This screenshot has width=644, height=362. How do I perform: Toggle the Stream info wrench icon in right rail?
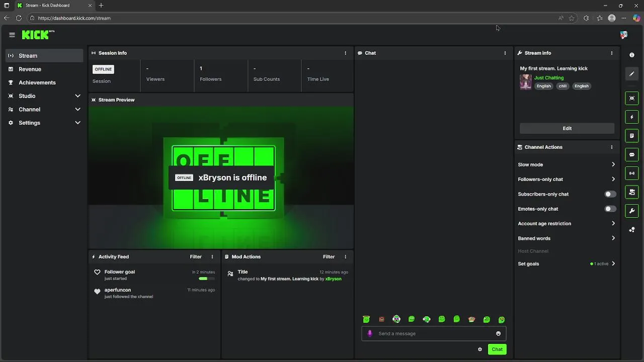(x=632, y=211)
